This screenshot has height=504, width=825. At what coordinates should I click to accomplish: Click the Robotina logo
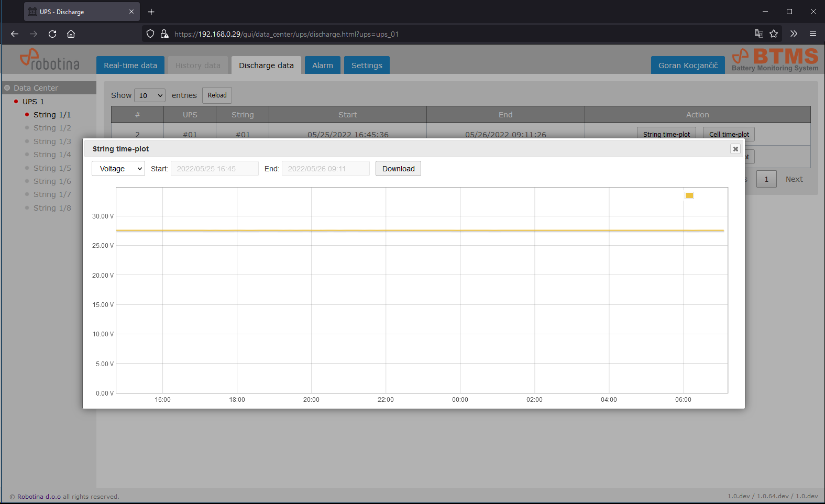(50, 60)
